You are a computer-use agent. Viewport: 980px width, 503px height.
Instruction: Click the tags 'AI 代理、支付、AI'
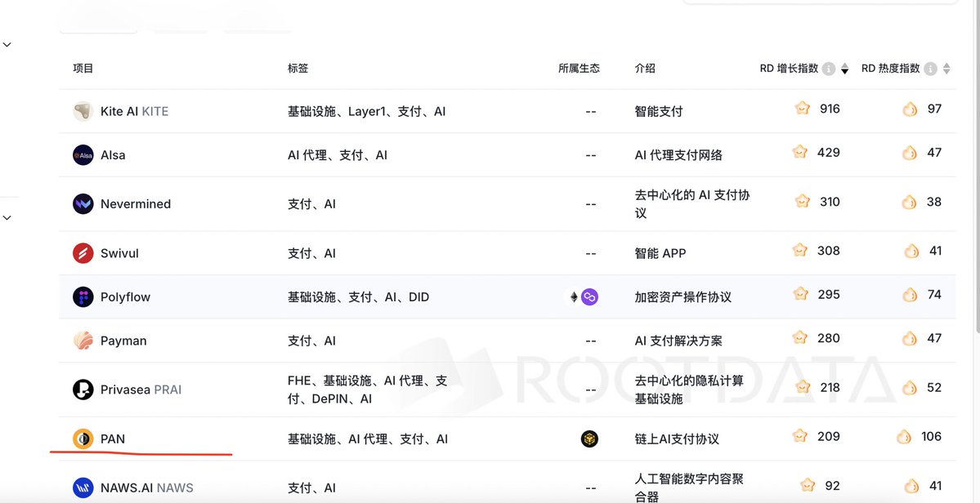[x=338, y=155]
